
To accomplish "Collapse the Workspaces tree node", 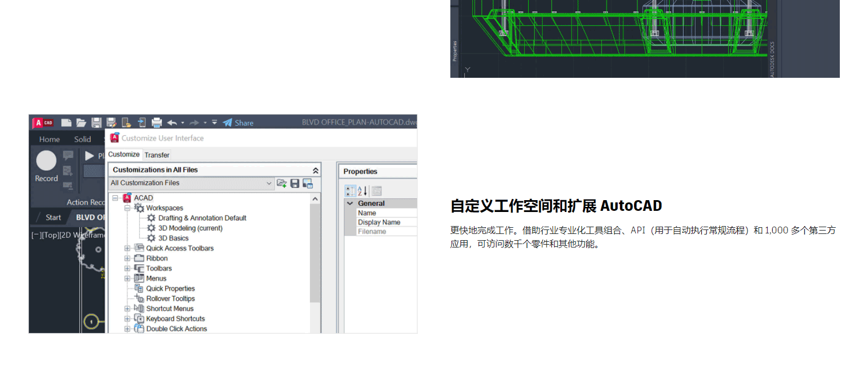I will click(x=127, y=208).
